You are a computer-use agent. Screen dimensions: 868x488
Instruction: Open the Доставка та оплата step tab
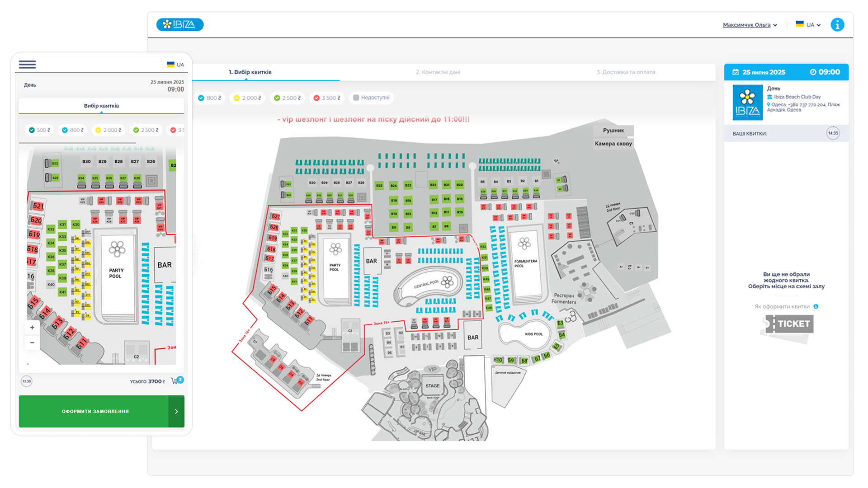[x=625, y=72]
